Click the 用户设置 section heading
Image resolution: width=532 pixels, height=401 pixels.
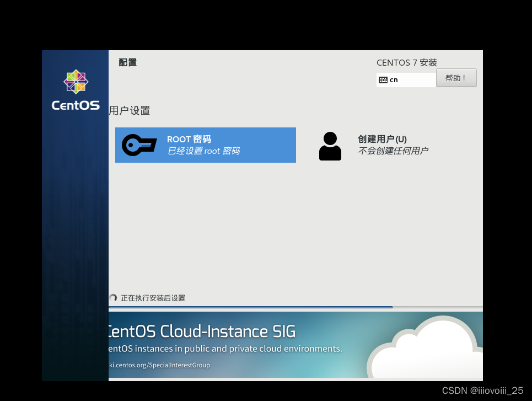[129, 110]
